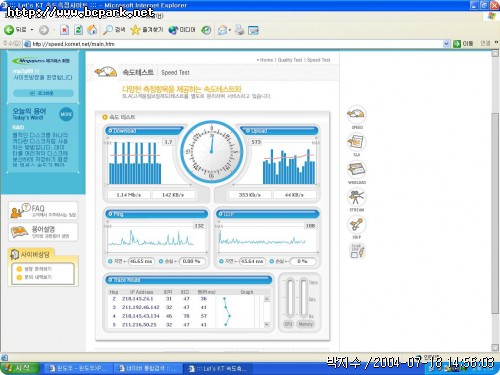Screen dimensions: 500x375
Task: Click the page vertical scrollbar thumb
Action: (x=495, y=213)
